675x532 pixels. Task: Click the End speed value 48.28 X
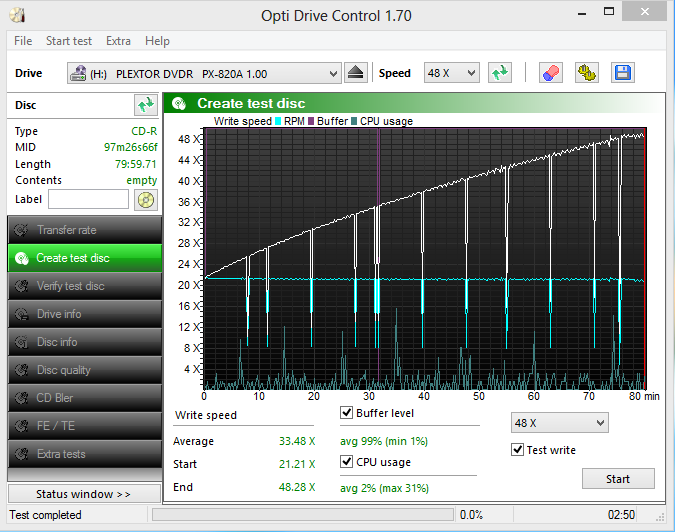tap(297, 487)
